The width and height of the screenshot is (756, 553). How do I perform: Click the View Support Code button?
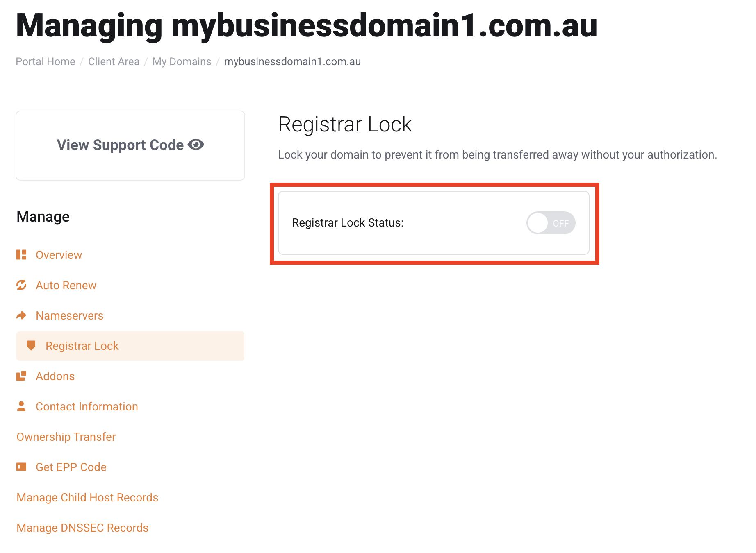pyautogui.click(x=130, y=145)
